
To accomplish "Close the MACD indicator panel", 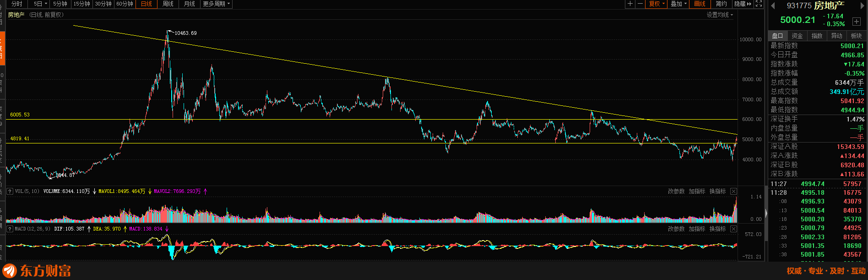I will 733,229.
